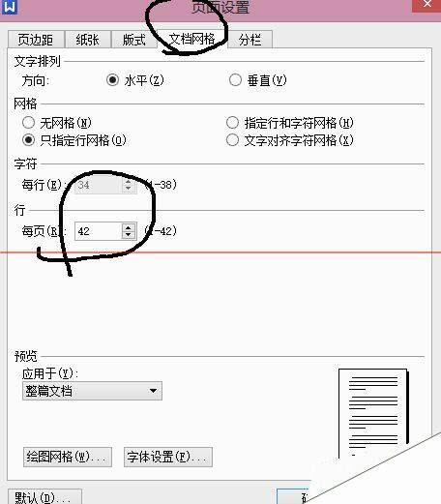Screen dimensions: 441x504
Task: Open the 文档网格 tab
Action: click(192, 40)
